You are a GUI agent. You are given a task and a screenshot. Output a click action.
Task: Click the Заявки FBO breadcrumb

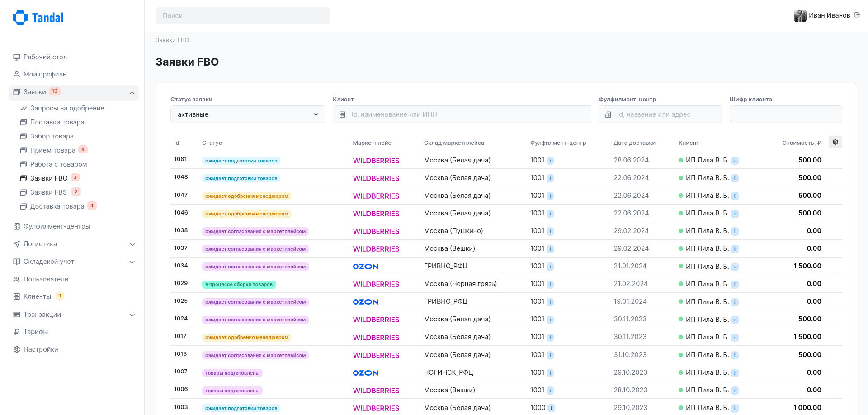[172, 40]
